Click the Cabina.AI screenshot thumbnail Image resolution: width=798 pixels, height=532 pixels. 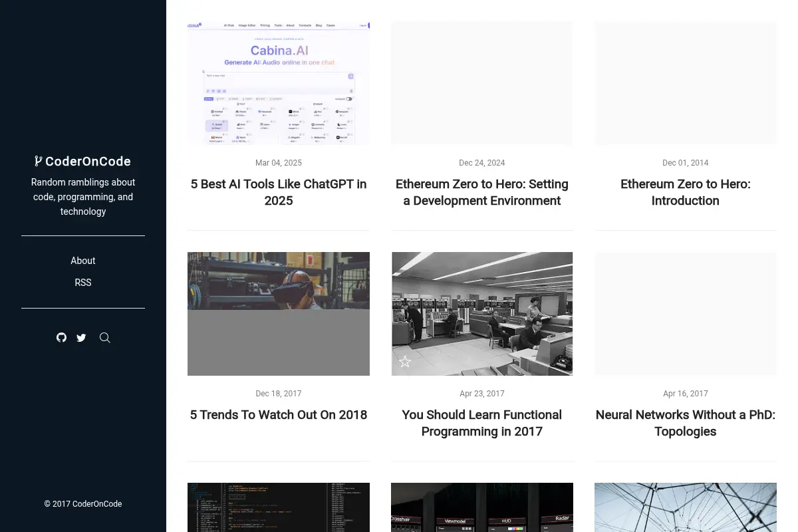[279, 83]
